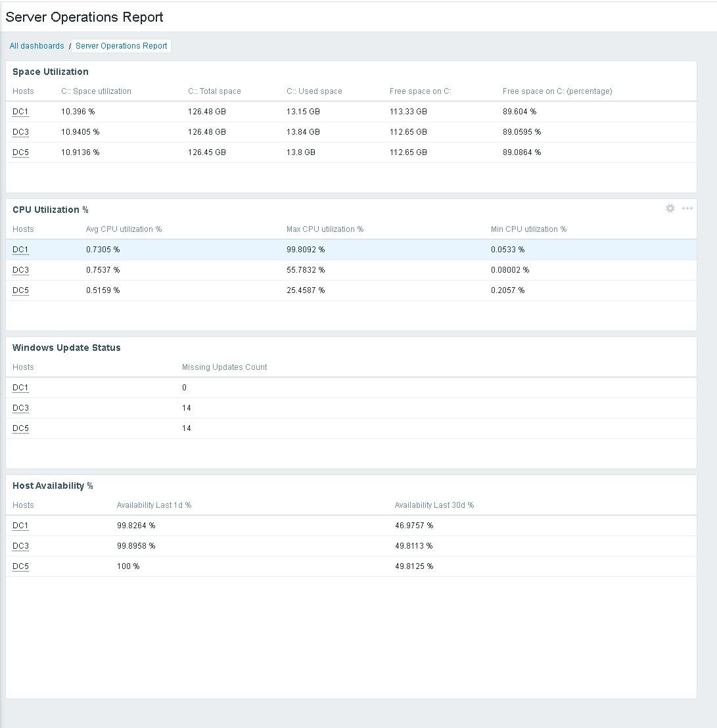Click DC3 in the CPU Utilization table
Viewport: 717px width, 728px height.
20,270
